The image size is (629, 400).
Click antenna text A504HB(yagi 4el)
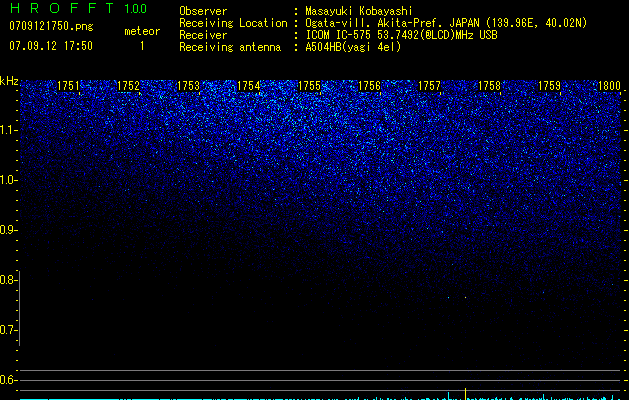click(x=353, y=47)
